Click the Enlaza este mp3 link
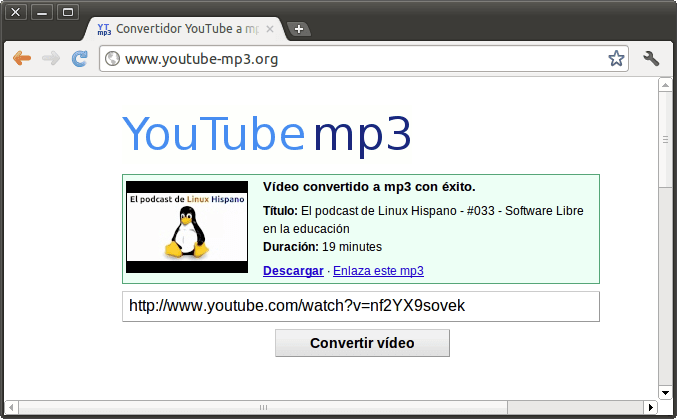Image resolution: width=677 pixels, height=419 pixels. click(378, 271)
